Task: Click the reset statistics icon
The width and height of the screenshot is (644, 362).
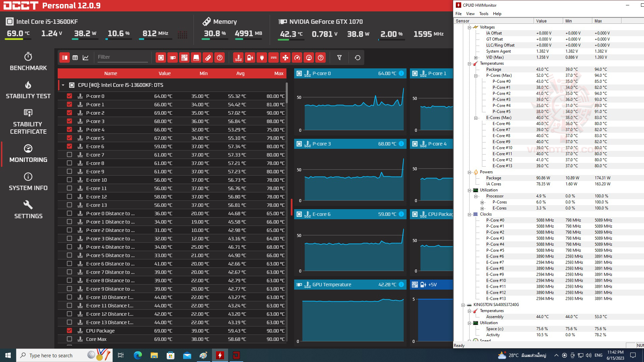Action: pos(358,58)
